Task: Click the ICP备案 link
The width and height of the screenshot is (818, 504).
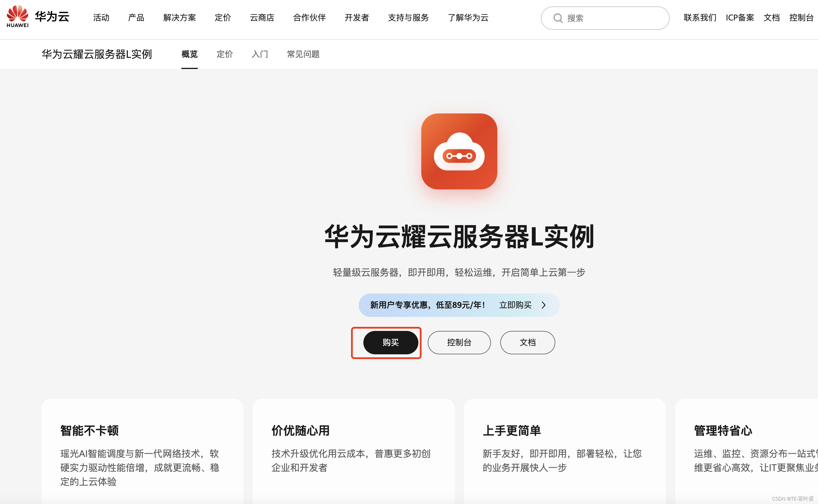Action: point(740,18)
